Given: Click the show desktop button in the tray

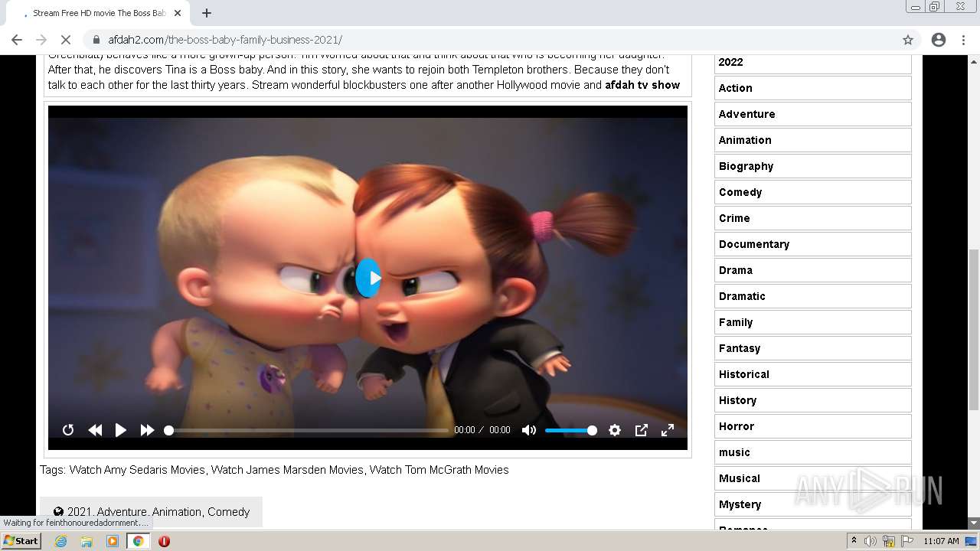Looking at the screenshot, I should pyautogui.click(x=972, y=541).
